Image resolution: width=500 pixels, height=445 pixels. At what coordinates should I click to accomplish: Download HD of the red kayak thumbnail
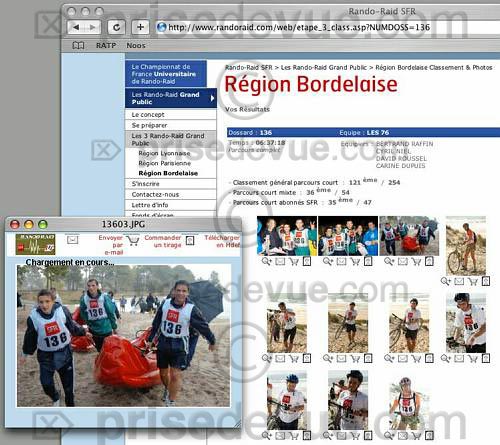coord(429,261)
